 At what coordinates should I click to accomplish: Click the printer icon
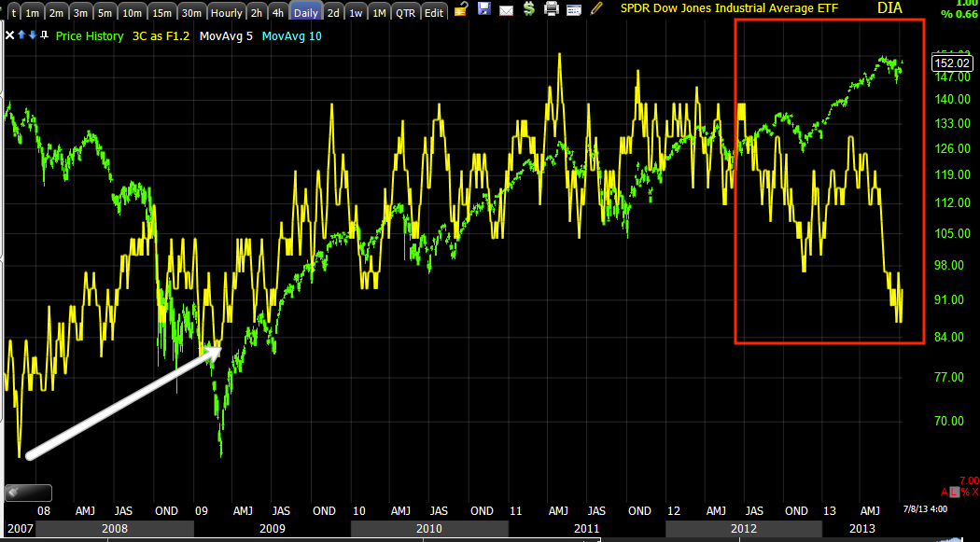tap(551, 8)
